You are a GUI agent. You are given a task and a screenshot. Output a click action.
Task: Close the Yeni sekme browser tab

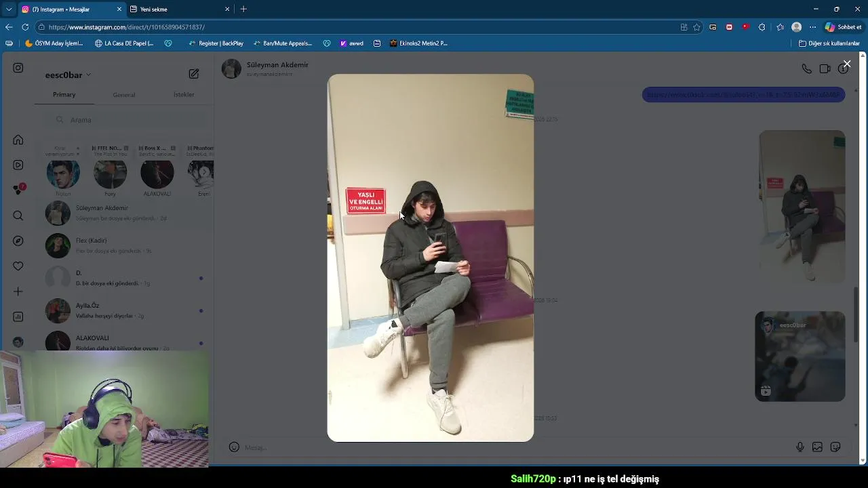pos(226,9)
